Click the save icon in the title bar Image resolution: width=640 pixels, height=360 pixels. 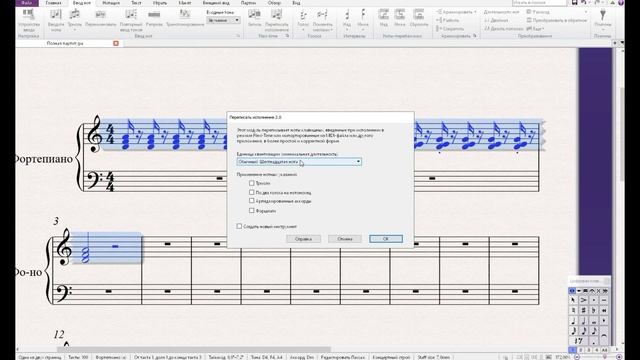pos(575,3)
